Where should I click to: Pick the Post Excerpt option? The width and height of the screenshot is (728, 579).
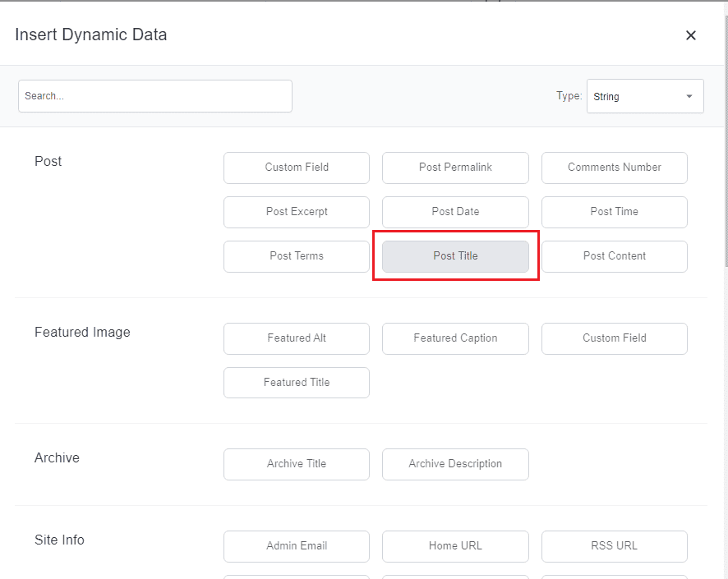[297, 212]
